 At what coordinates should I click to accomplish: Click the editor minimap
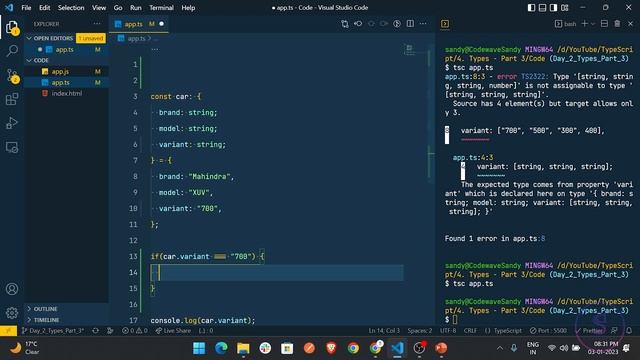coord(409,50)
